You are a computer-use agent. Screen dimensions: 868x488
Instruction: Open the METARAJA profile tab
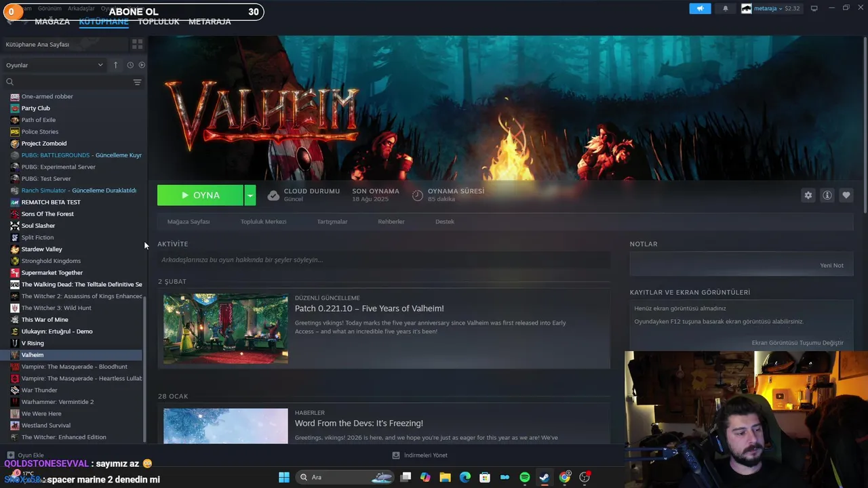[210, 22]
